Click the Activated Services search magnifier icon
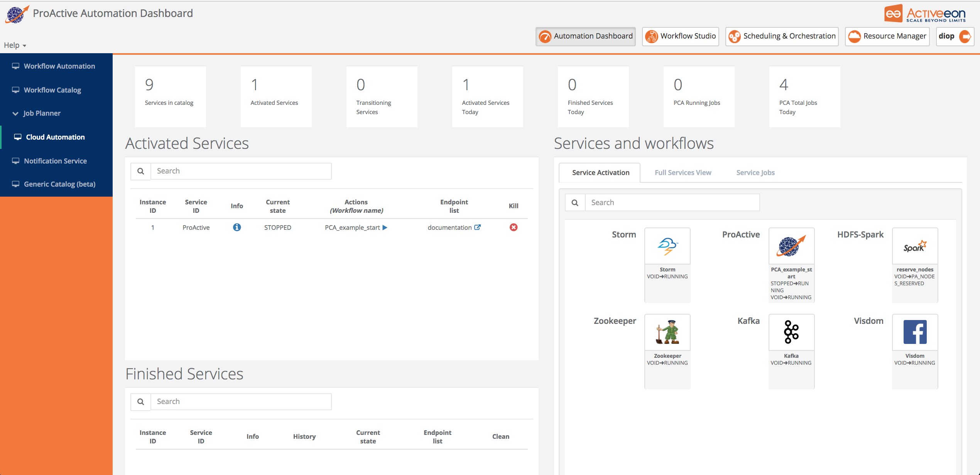 pos(141,171)
